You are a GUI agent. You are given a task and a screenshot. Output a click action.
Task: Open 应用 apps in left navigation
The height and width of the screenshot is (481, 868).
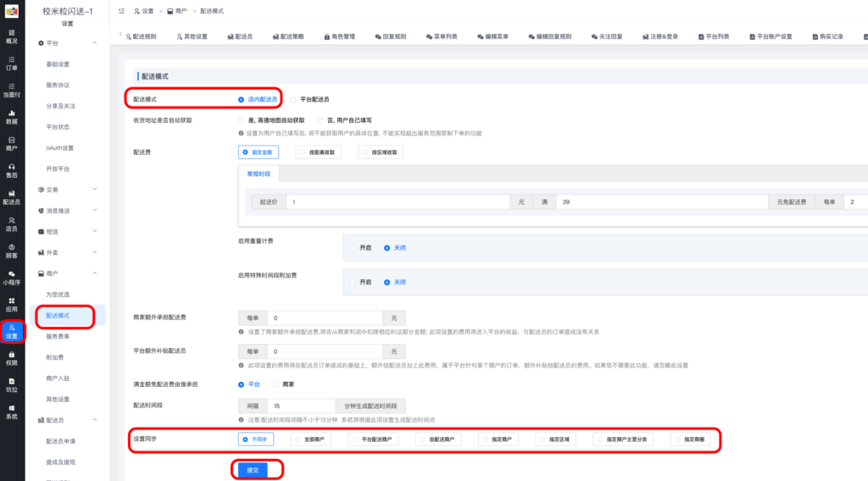coord(12,305)
